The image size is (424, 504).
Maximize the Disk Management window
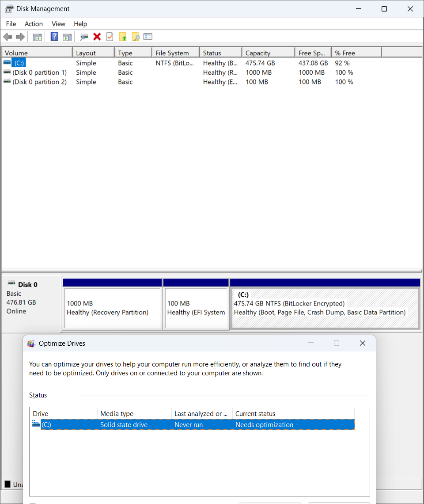384,9
